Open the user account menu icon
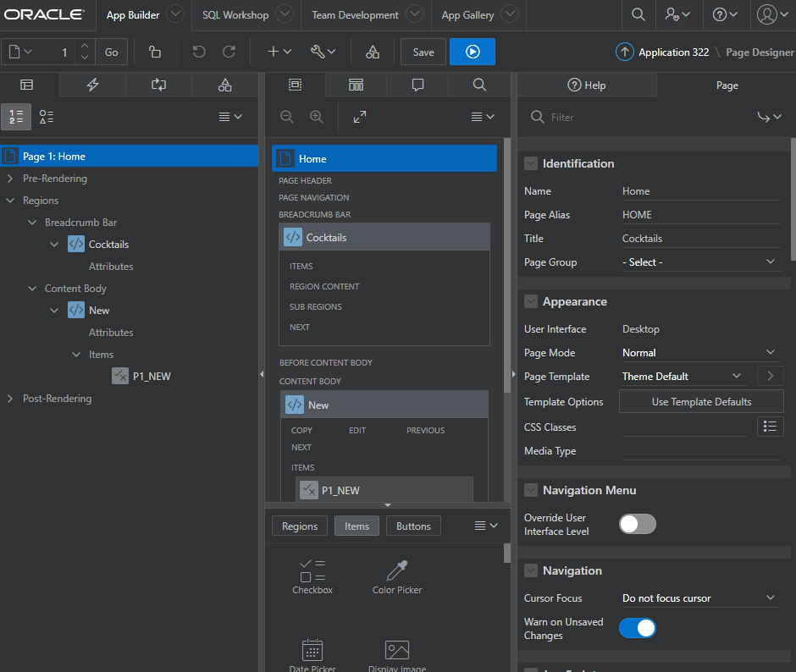The width and height of the screenshot is (796, 672). coord(772,14)
